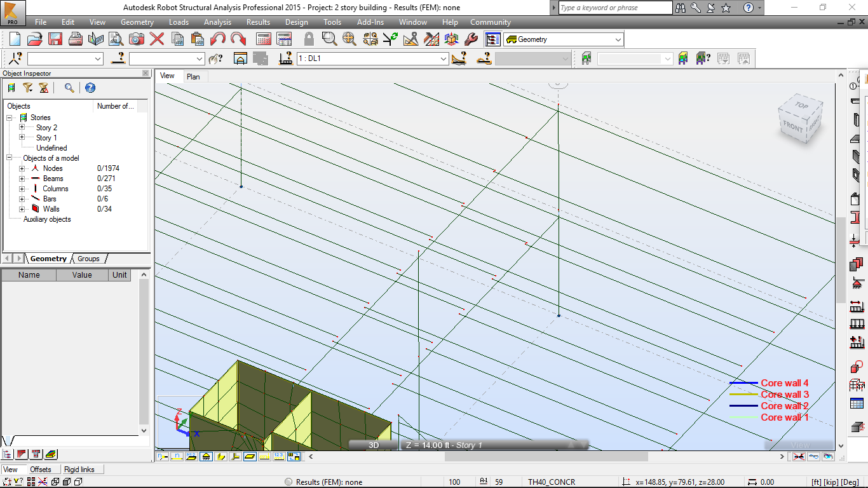The image size is (868, 488).
Task: Collapse the Stories tree node
Action: (x=10, y=117)
